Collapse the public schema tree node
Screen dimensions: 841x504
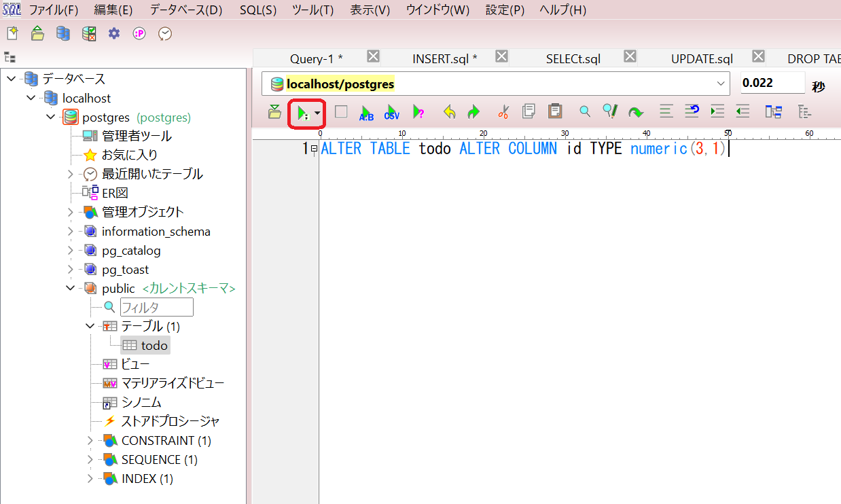[x=70, y=287]
